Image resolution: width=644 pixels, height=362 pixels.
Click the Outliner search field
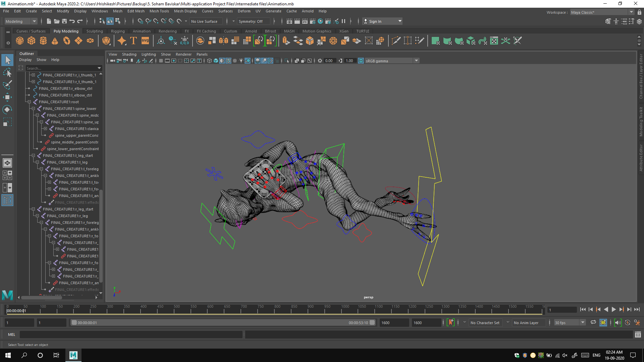pos(61,68)
